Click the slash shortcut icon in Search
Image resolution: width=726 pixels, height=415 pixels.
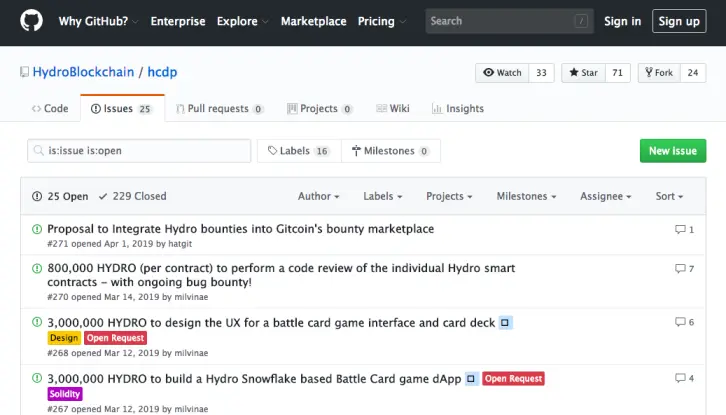pos(581,21)
